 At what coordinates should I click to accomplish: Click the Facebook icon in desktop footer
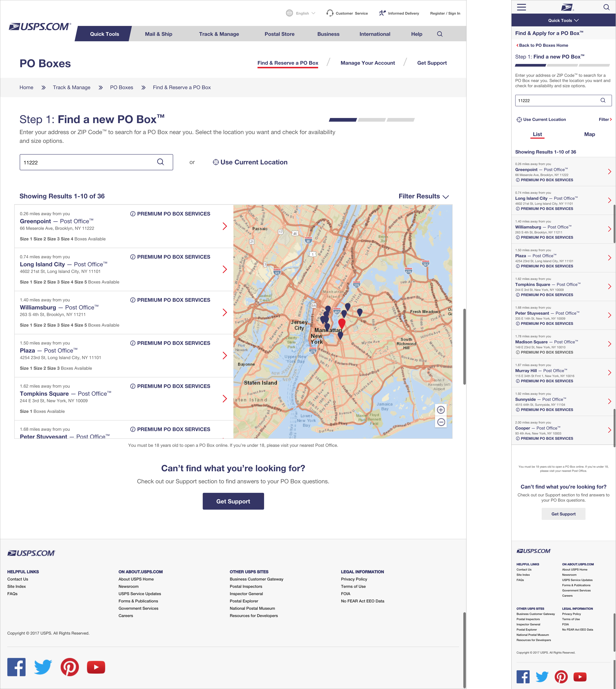17,667
